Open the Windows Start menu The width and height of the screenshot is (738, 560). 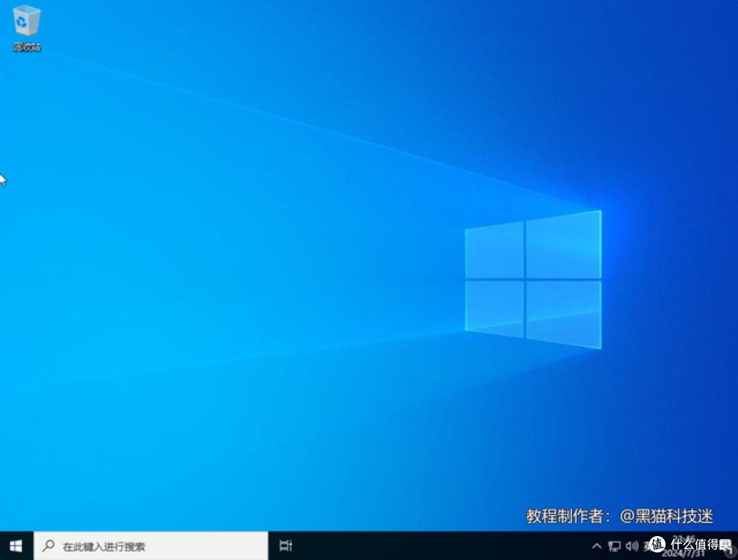coord(16,546)
